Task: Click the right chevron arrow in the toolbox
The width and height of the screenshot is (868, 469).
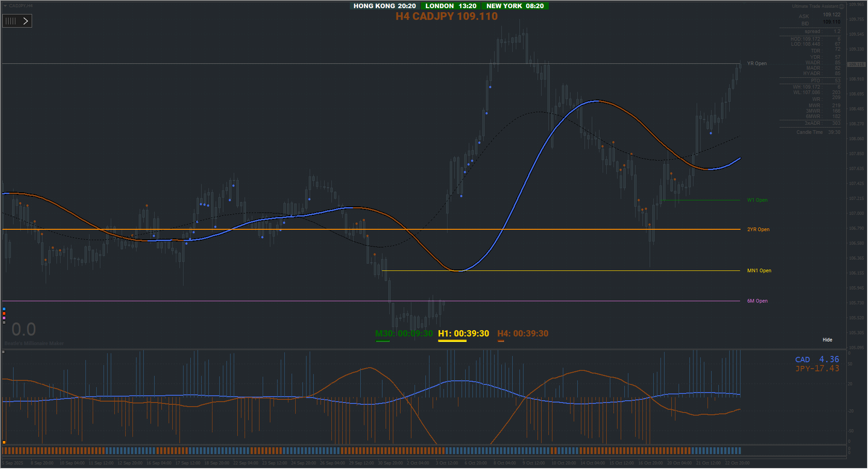Action: click(x=25, y=21)
